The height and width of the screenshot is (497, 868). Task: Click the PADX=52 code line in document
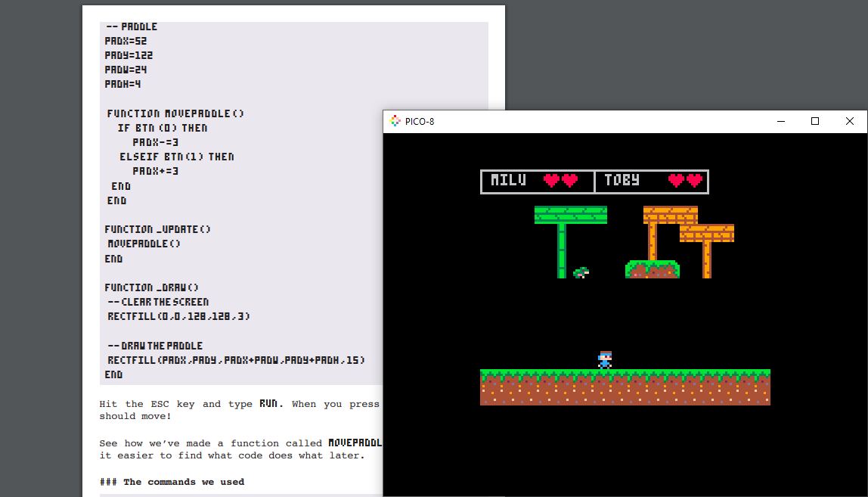[126, 41]
